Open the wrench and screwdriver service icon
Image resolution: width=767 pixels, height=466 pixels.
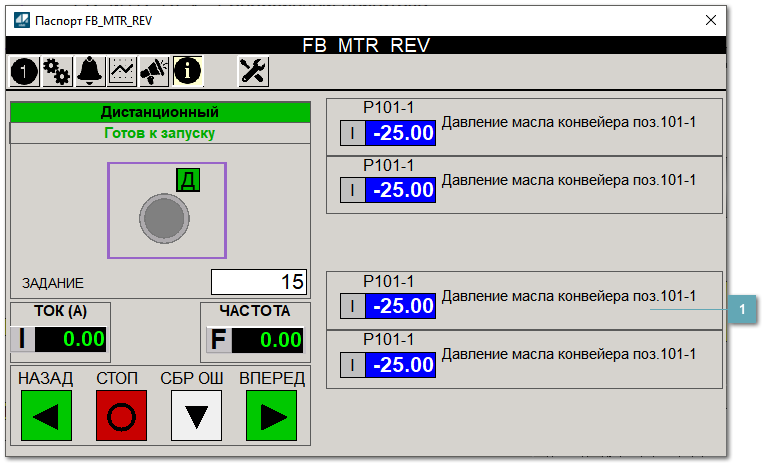(253, 70)
